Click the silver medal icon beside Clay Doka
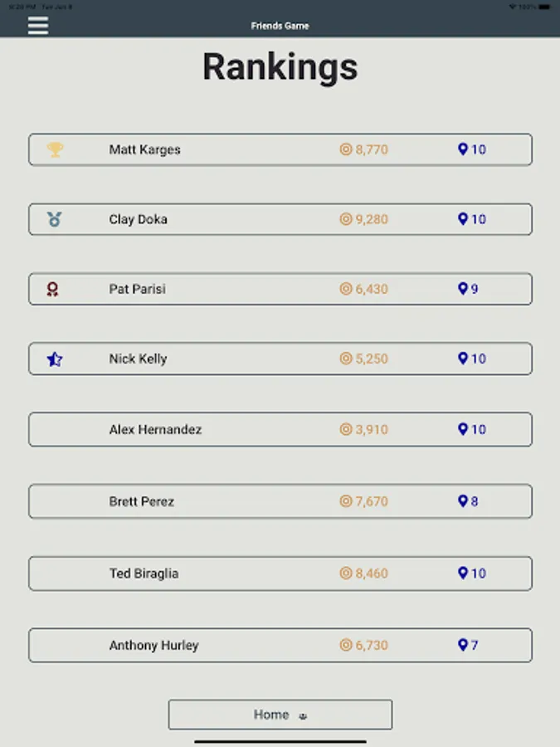Image resolution: width=560 pixels, height=747 pixels. click(x=55, y=219)
